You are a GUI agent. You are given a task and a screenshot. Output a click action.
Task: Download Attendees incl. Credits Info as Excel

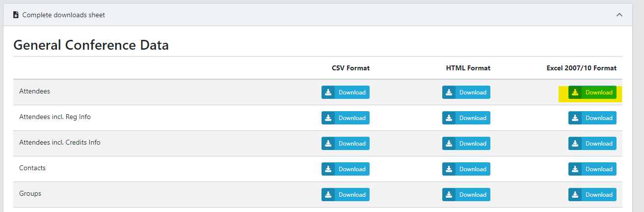[x=592, y=144]
